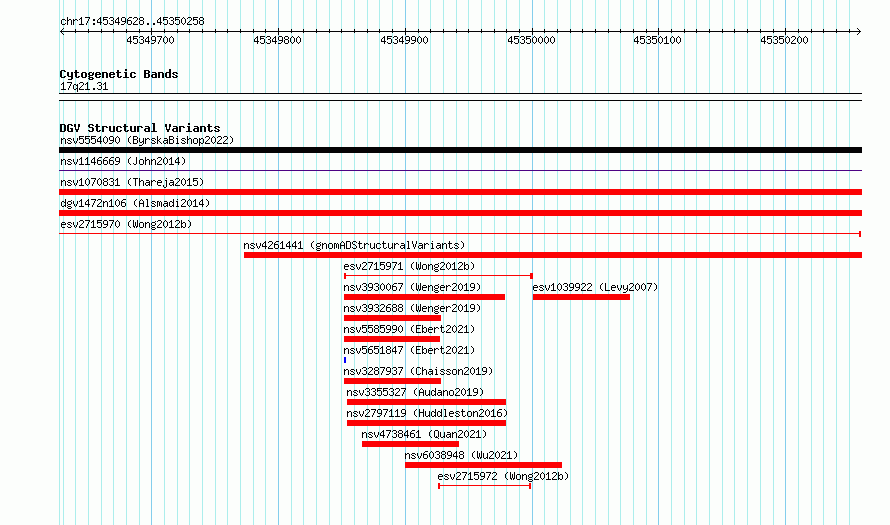Open the esv2715972 (Wong2012b) label
The width and height of the screenshot is (890, 525).
503,476
